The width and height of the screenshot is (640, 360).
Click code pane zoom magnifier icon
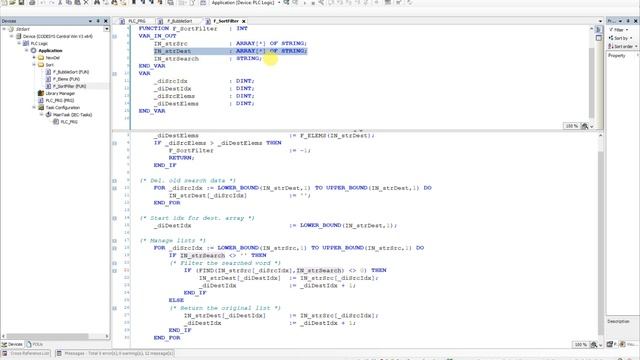(594, 345)
